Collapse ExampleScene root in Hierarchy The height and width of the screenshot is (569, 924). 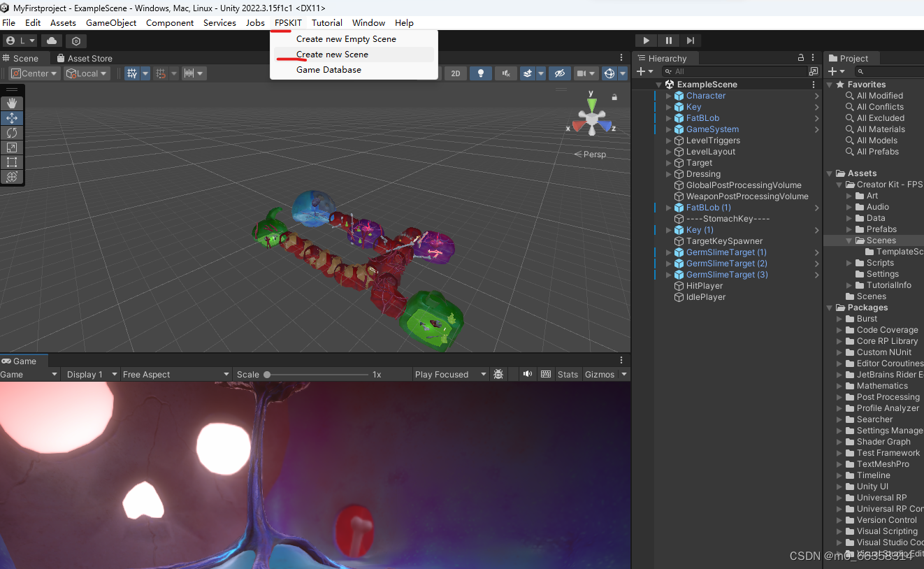click(658, 85)
